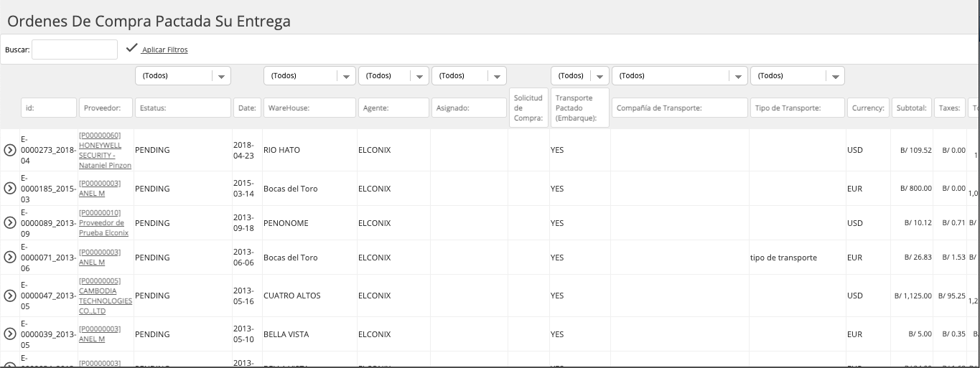Click the 'tipo de transporte' cell value
Image resolution: width=980 pixels, height=368 pixels.
tap(783, 258)
